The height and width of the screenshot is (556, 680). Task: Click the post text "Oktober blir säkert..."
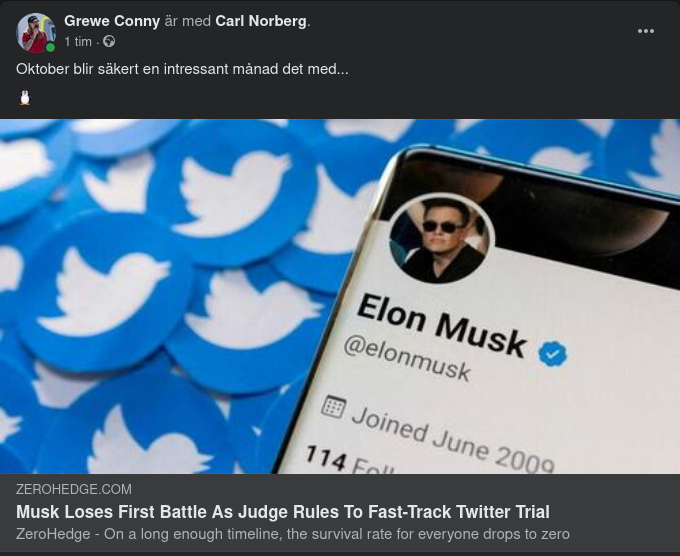(x=182, y=70)
